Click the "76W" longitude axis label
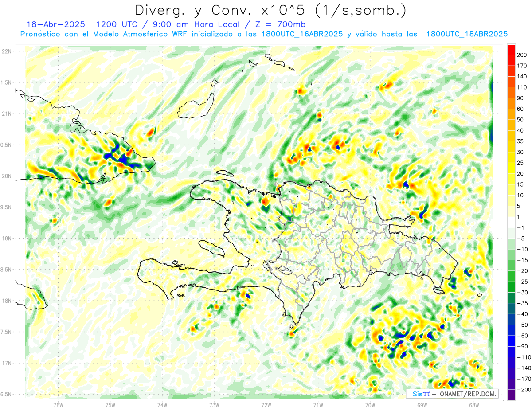This screenshot has width=532, height=411. click(x=58, y=405)
